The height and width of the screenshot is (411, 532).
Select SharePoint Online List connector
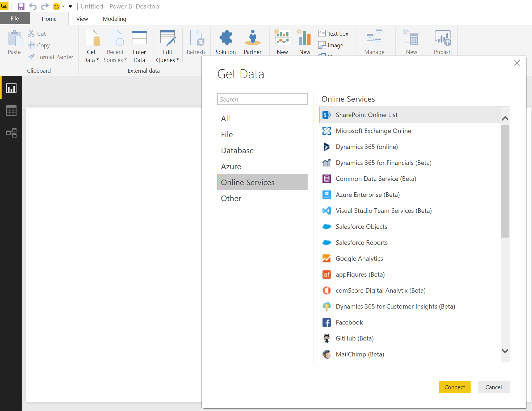tap(409, 115)
